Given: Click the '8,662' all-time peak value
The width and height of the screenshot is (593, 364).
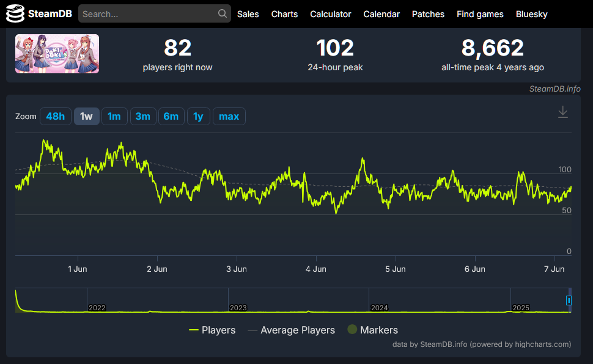Looking at the screenshot, I should [x=492, y=48].
